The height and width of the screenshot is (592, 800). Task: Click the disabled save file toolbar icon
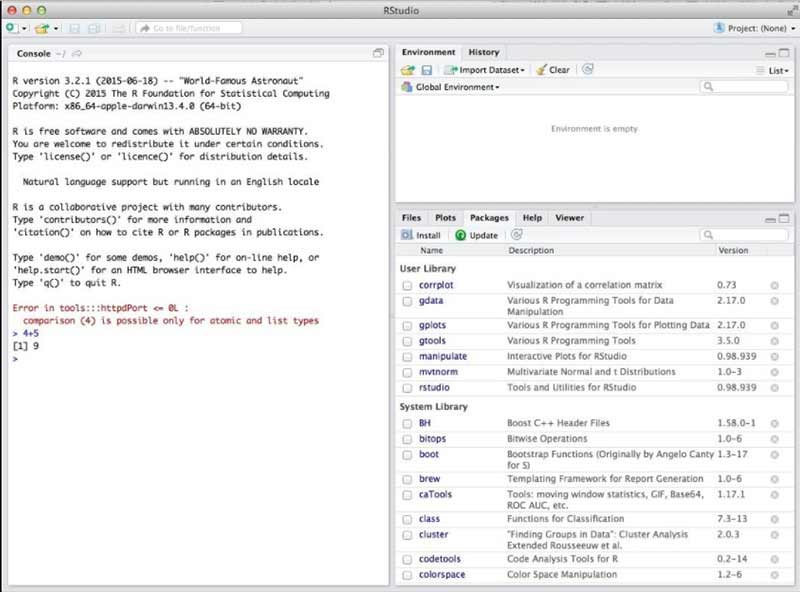[x=74, y=29]
